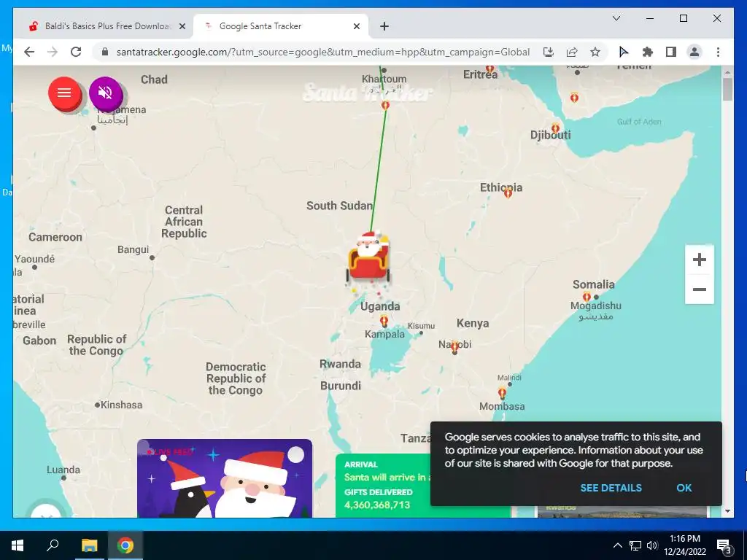Zoom out the map with minus button
Screen dimensions: 747x560
point(700,289)
